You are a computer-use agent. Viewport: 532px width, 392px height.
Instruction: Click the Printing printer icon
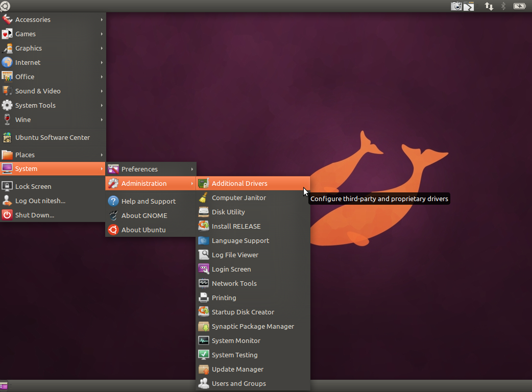point(204,298)
